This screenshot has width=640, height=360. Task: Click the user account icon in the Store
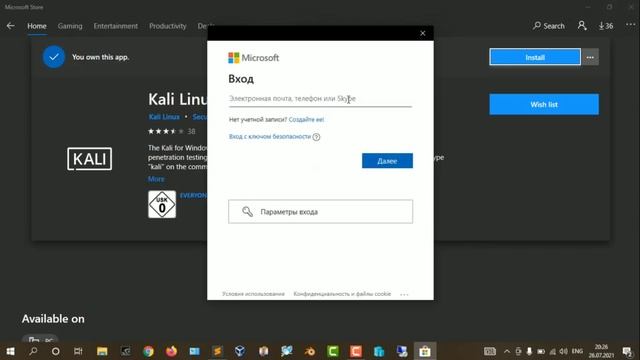pyautogui.click(x=582, y=26)
